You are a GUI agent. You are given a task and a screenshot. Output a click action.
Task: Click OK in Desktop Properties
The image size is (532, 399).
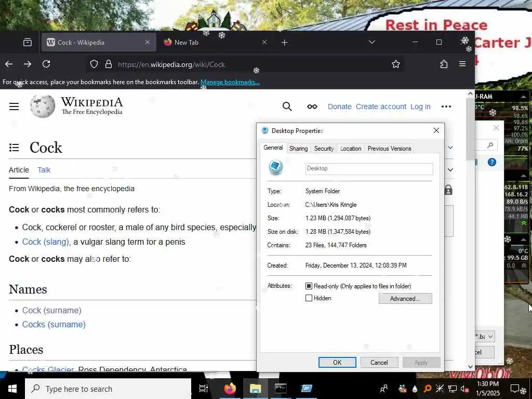[337, 362]
